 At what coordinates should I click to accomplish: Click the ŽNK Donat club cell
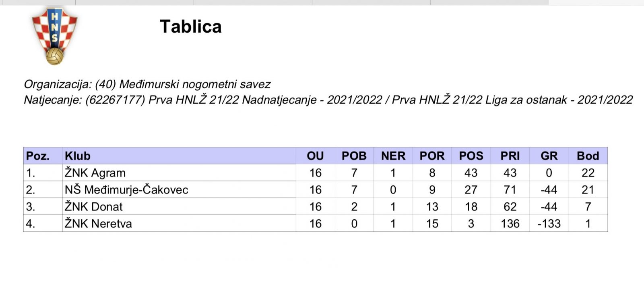click(x=94, y=207)
